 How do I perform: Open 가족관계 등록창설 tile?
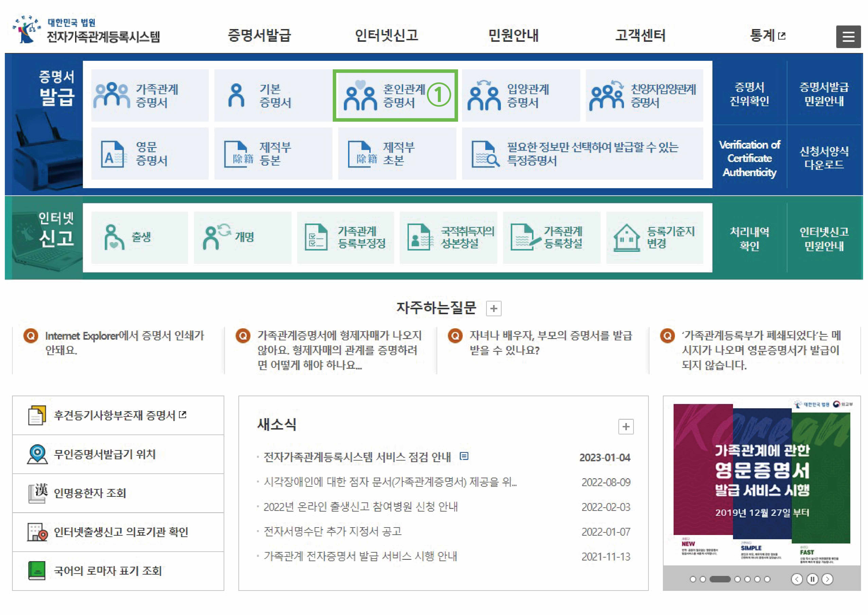(551, 237)
